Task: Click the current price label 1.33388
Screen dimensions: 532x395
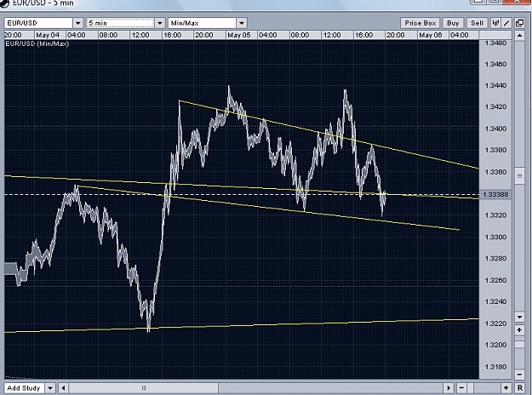Action: [x=495, y=194]
